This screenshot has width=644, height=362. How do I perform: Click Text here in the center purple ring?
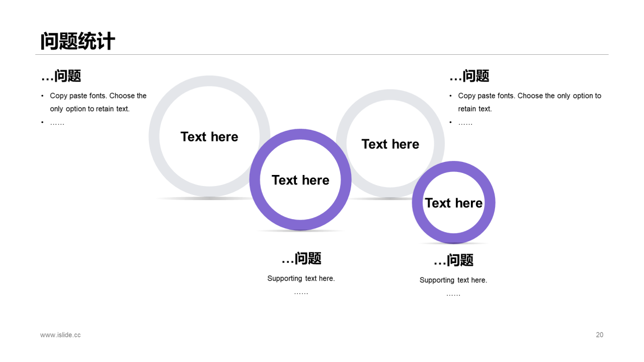point(300,180)
